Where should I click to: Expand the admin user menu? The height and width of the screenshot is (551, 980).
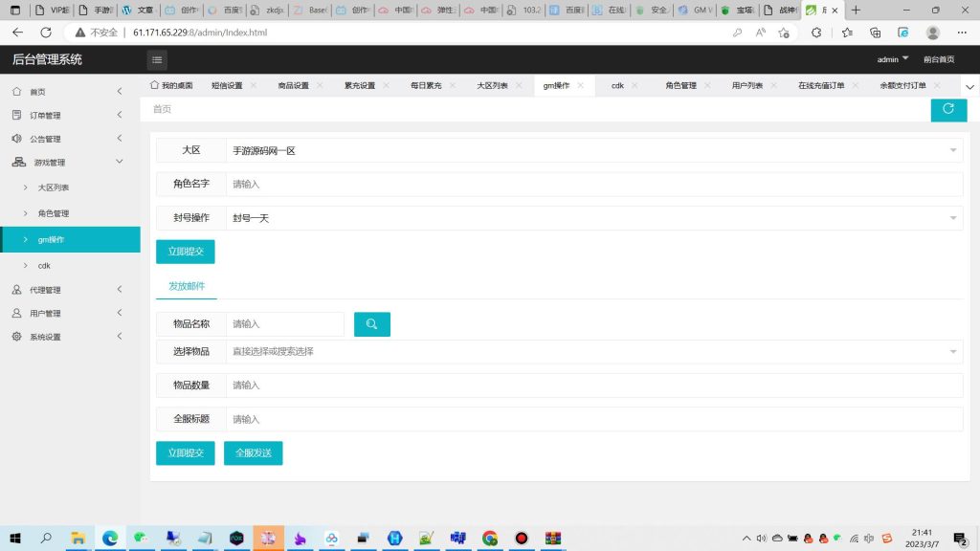[893, 59]
